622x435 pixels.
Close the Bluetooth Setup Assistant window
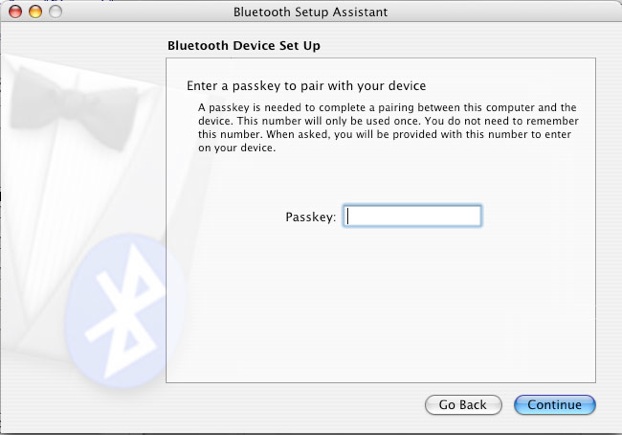(x=15, y=11)
